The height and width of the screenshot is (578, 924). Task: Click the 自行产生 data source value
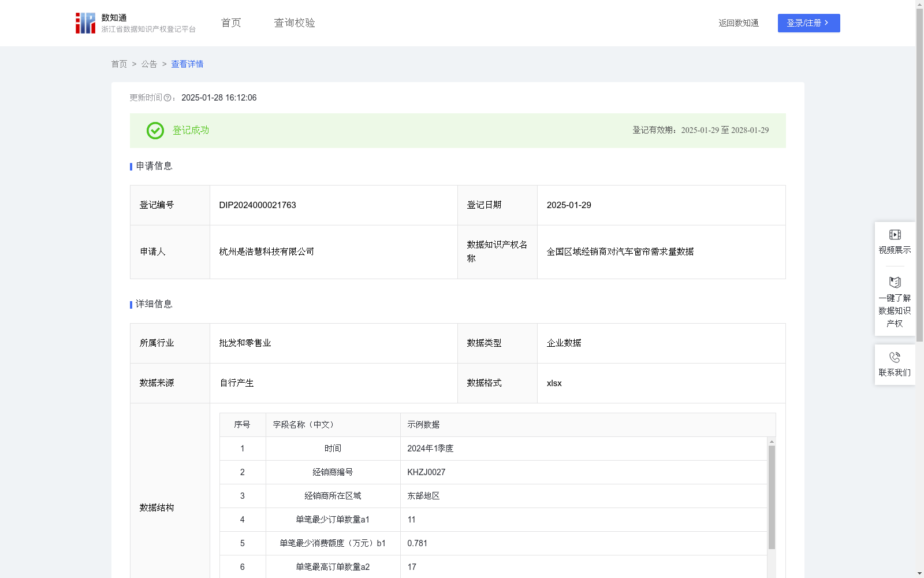tap(237, 383)
